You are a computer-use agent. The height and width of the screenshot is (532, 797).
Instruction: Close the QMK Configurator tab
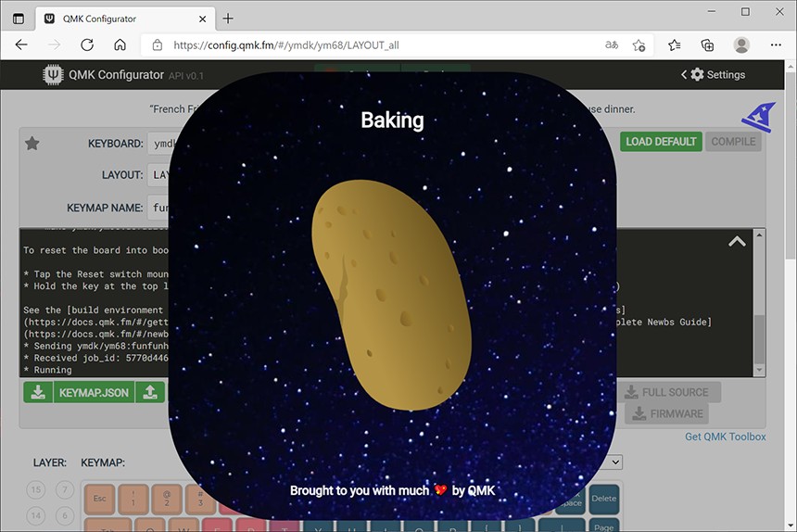[x=202, y=19]
